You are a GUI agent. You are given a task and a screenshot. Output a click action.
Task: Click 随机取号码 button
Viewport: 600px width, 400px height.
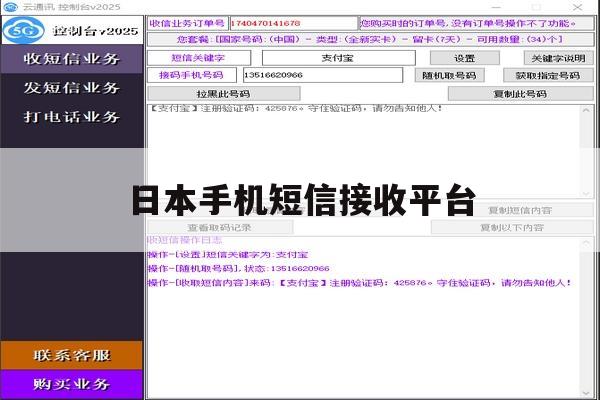450,75
